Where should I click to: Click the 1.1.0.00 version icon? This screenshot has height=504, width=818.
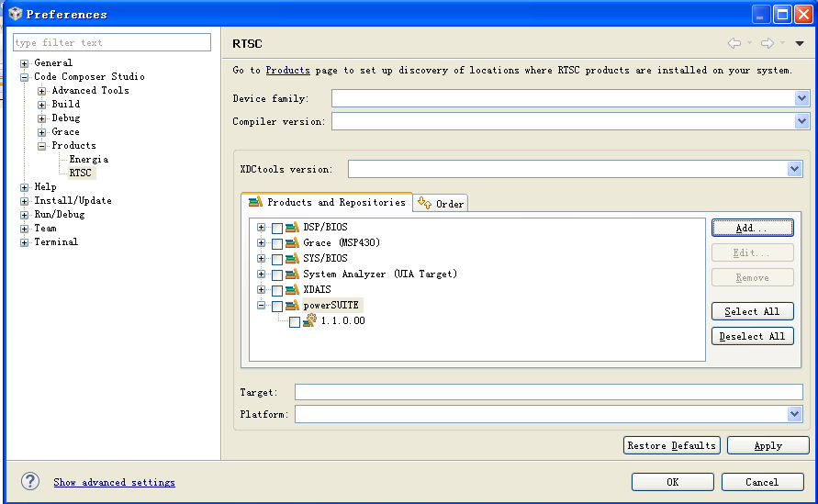309,320
